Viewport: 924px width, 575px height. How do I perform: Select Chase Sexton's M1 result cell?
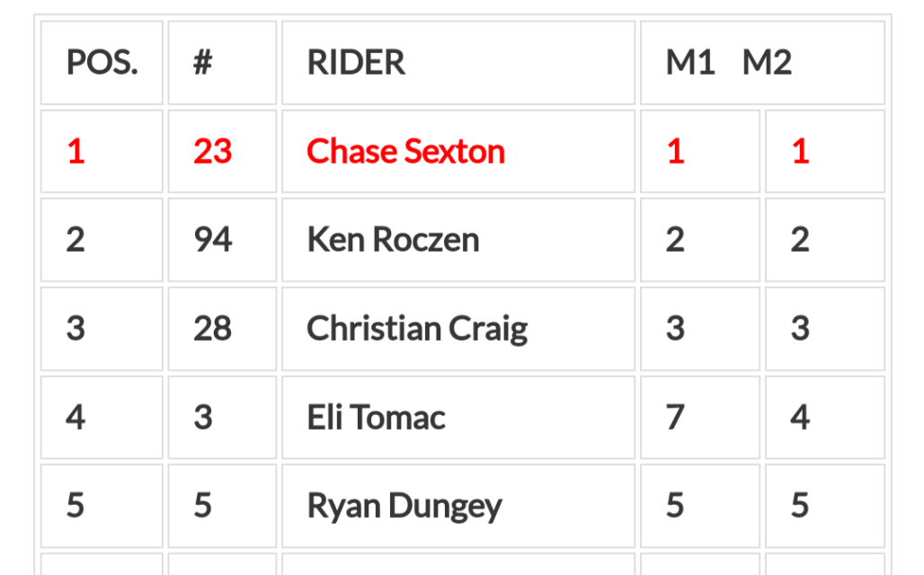(x=700, y=152)
